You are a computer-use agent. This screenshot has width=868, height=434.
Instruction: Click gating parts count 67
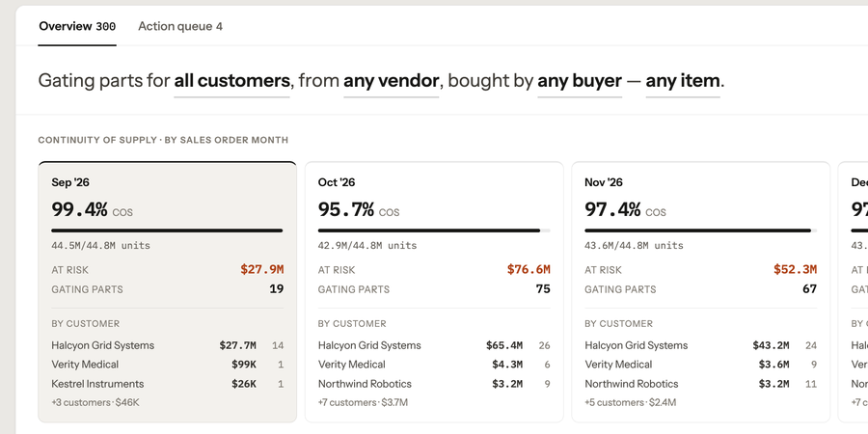coord(809,289)
